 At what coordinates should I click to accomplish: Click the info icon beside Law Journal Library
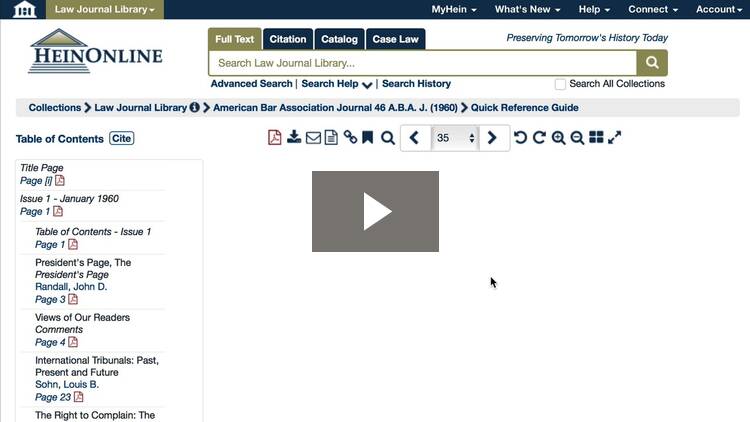point(194,108)
